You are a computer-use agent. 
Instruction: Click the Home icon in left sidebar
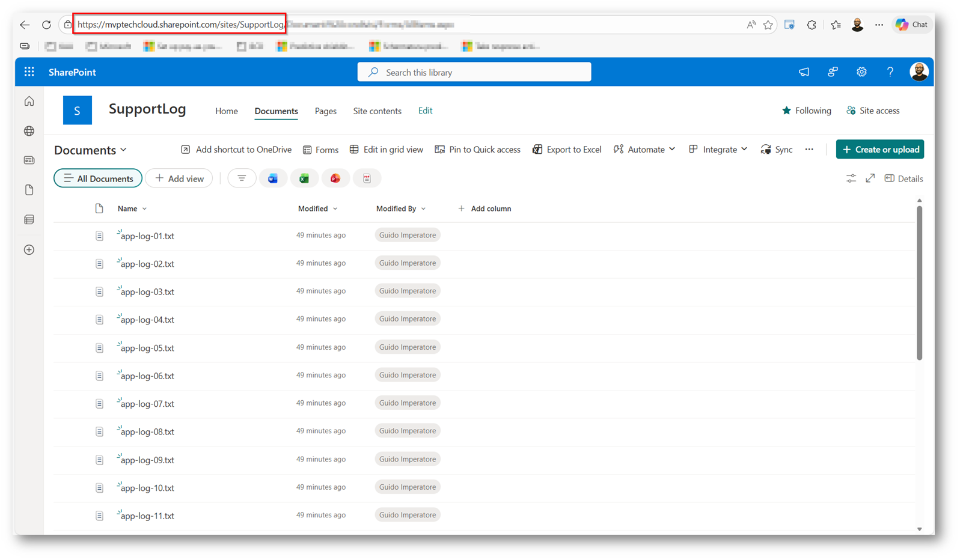(x=29, y=102)
